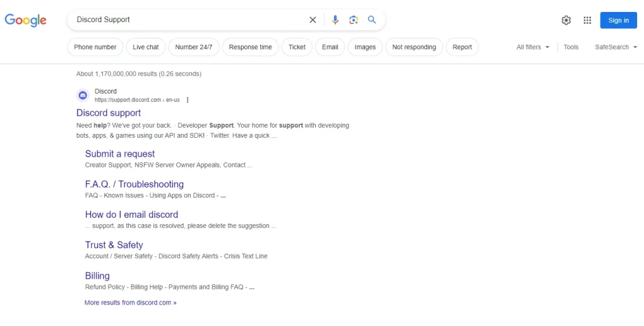Open the Billing link
The height and width of the screenshot is (326, 644).
97,276
